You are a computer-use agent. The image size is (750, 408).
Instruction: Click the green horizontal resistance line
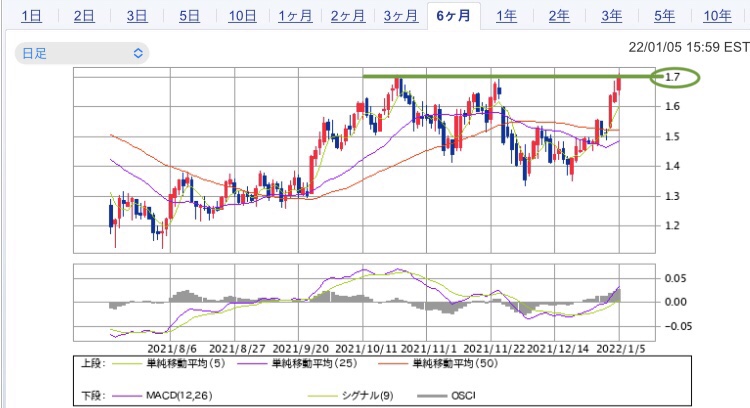pyautogui.click(x=500, y=76)
